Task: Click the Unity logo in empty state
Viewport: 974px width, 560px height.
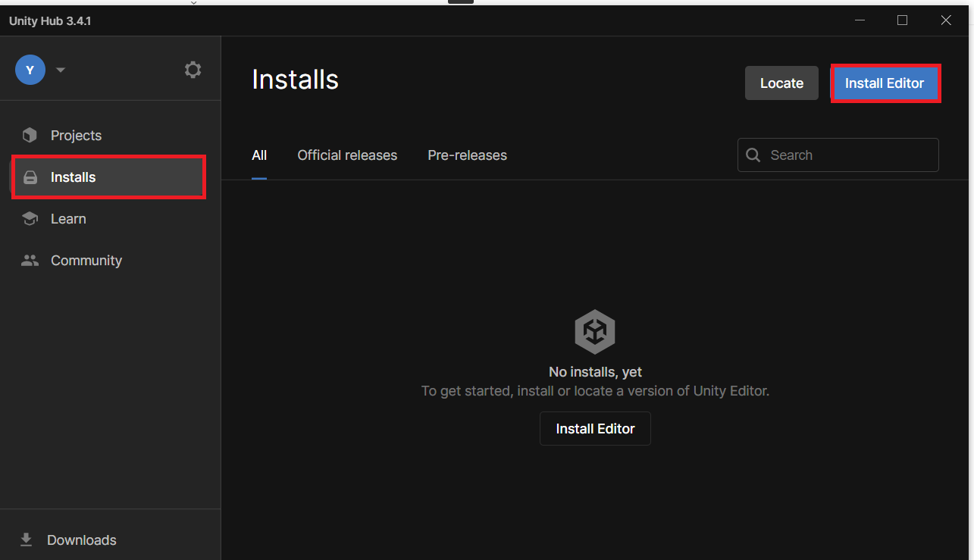Action: click(595, 332)
